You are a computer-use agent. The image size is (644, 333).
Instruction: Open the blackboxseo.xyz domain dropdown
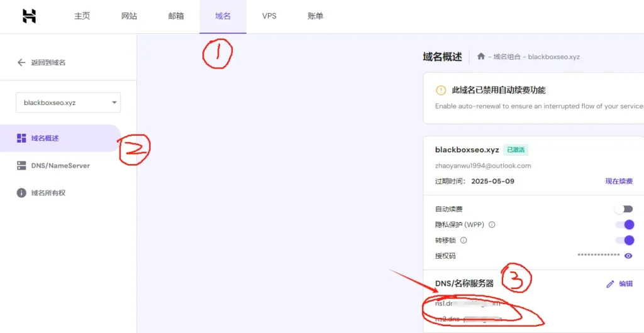[68, 102]
